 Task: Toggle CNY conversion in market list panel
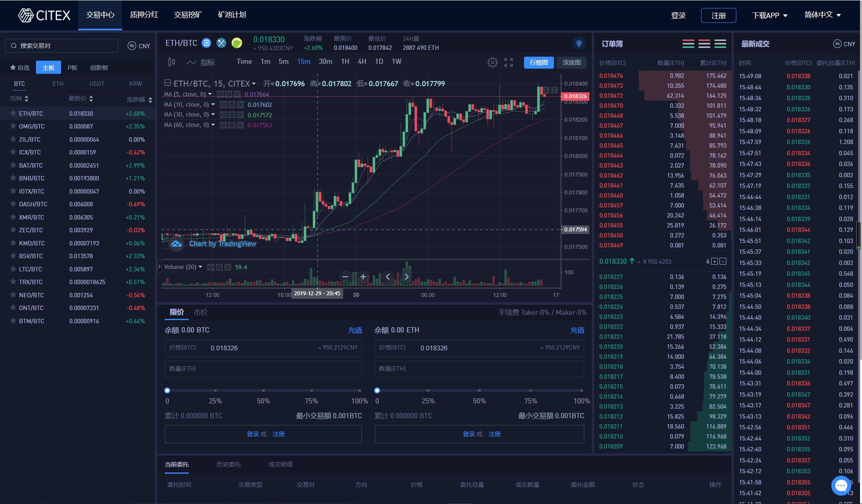click(139, 46)
